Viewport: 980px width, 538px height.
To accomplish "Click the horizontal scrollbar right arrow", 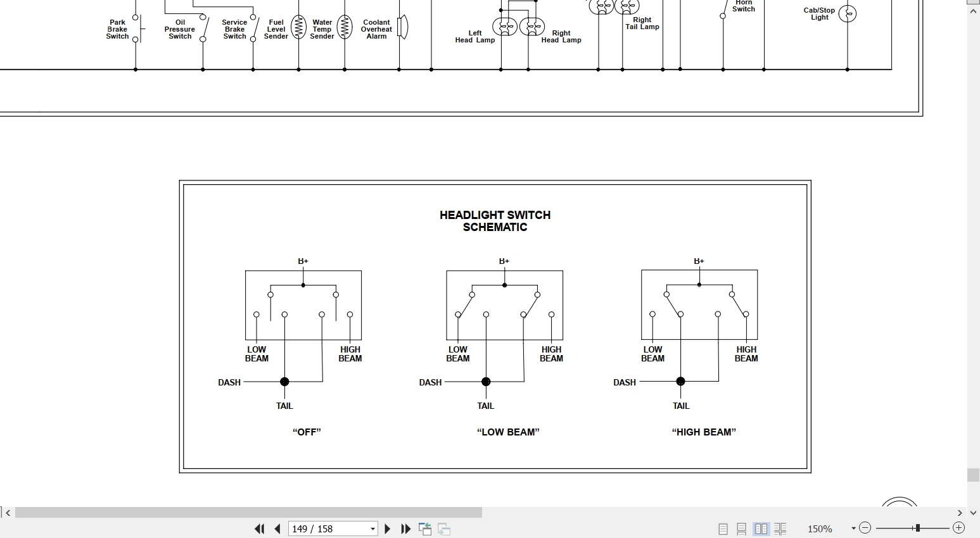I will pyautogui.click(x=960, y=513).
